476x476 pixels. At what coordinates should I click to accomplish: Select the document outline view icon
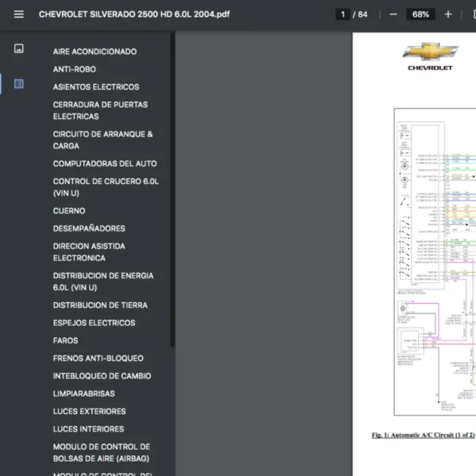point(19,83)
